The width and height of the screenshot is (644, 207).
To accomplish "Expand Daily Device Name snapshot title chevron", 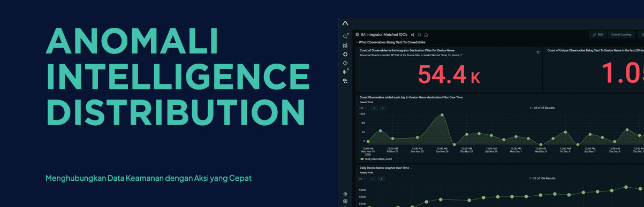I will [411, 168].
